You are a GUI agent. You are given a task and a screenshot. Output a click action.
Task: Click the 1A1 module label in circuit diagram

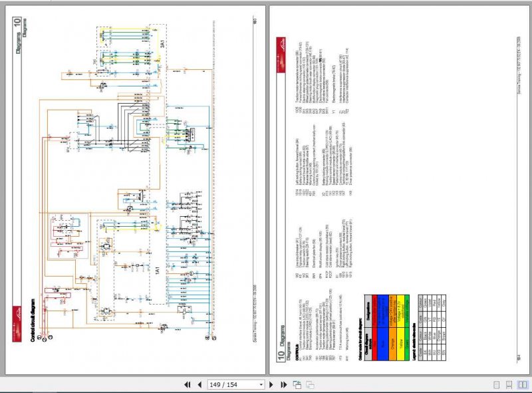click(x=158, y=271)
